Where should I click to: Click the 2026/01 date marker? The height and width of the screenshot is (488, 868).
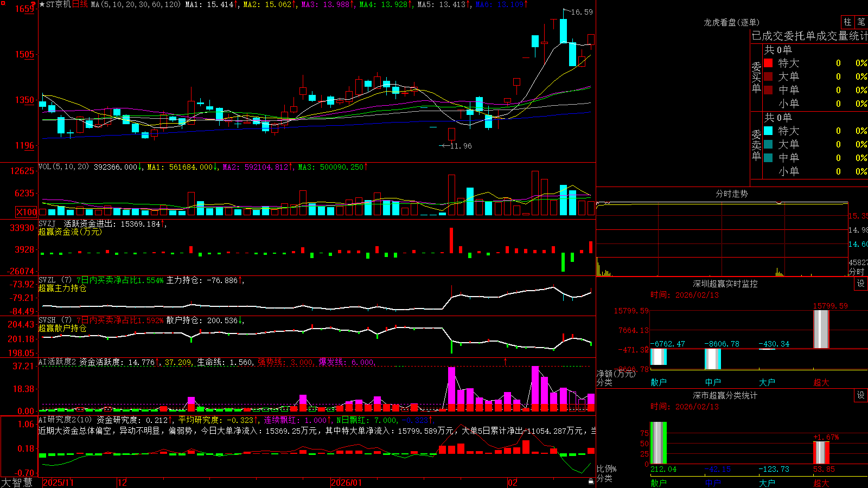347,483
